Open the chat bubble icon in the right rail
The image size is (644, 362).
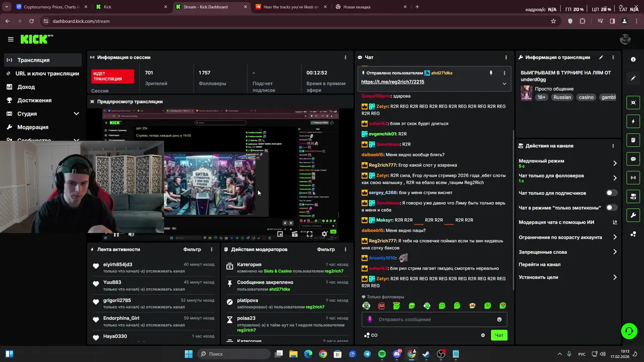[x=633, y=159]
